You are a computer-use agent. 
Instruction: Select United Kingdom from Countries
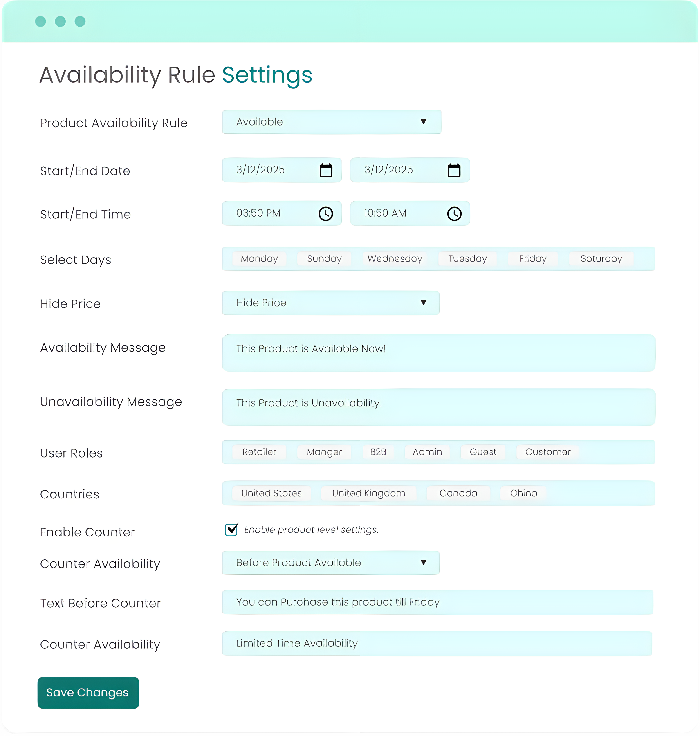[368, 493]
